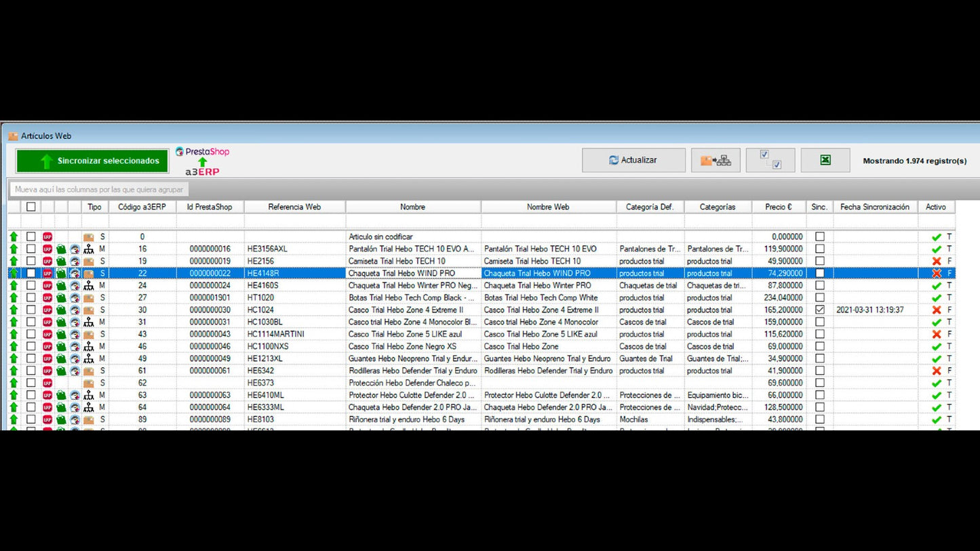Click the Excel export icon button
Image resolution: width=980 pixels, height=551 pixels.
point(825,161)
